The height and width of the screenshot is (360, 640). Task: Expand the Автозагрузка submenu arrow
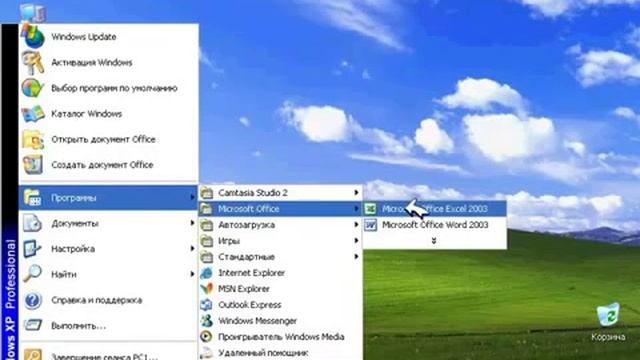coord(356,224)
